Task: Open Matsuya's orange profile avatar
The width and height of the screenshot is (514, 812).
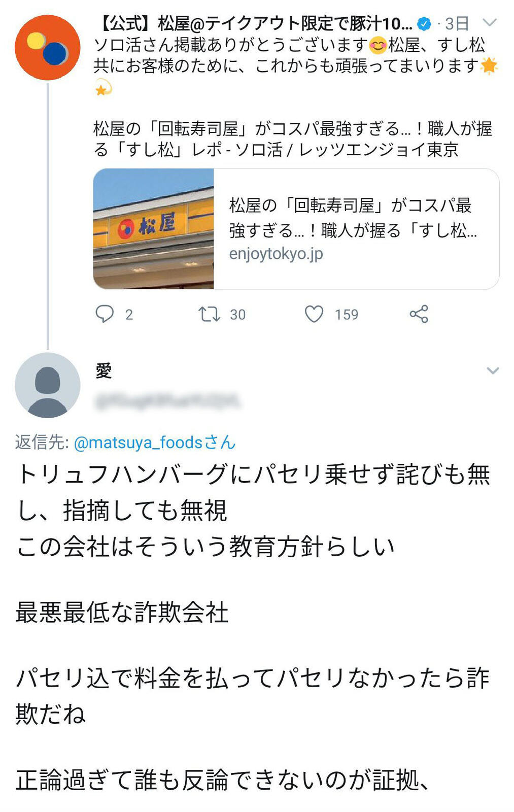Action: tap(48, 48)
